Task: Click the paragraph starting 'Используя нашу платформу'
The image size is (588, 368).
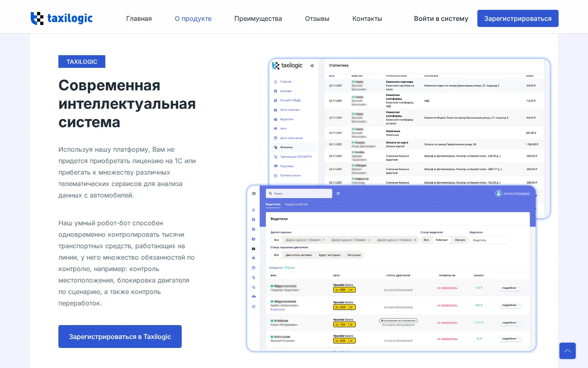Action: click(x=127, y=173)
